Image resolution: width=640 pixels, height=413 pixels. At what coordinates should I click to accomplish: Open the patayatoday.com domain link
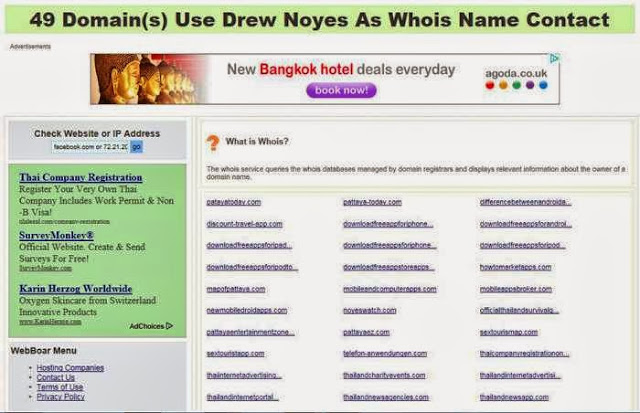[x=233, y=202]
